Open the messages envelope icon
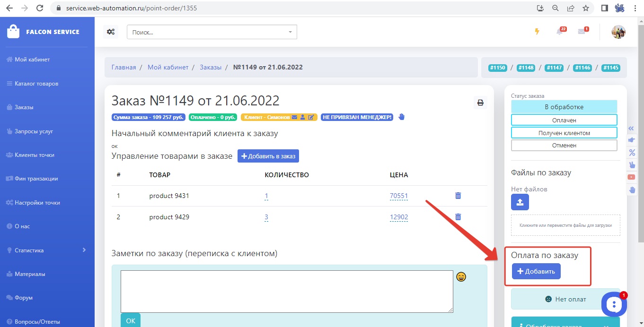Screen dimensions: 644x327 tap(582, 32)
